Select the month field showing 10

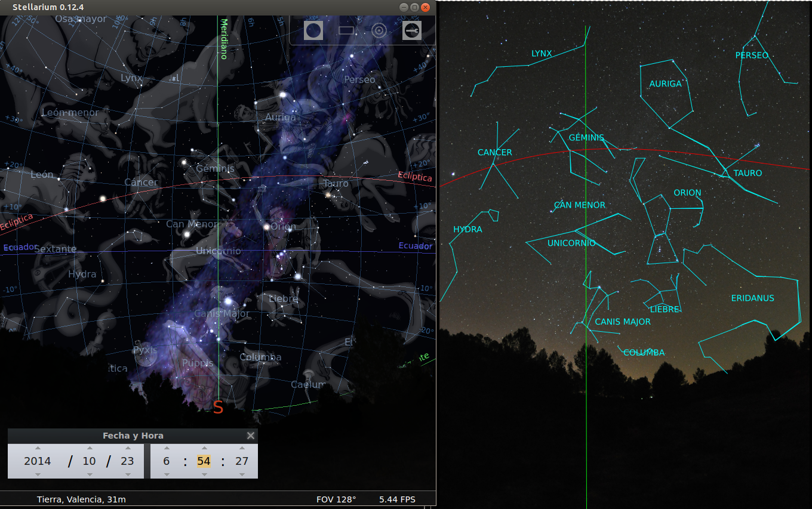[90, 461]
